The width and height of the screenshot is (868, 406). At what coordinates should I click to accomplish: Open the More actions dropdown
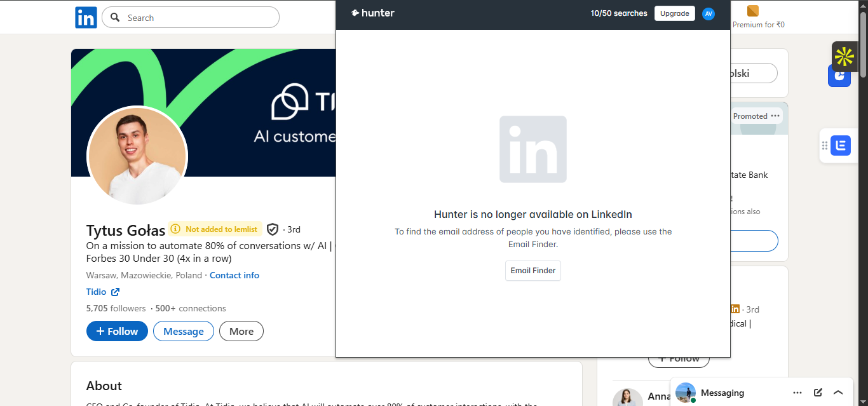[241, 331]
